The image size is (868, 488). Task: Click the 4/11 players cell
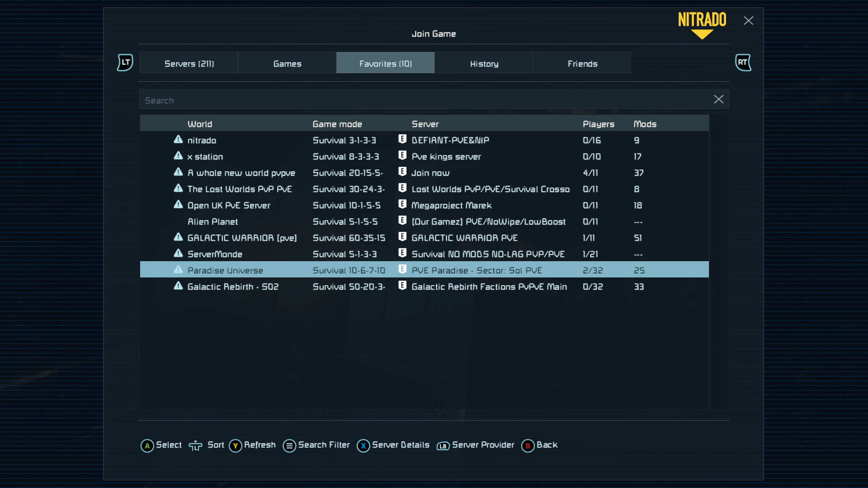(590, 173)
